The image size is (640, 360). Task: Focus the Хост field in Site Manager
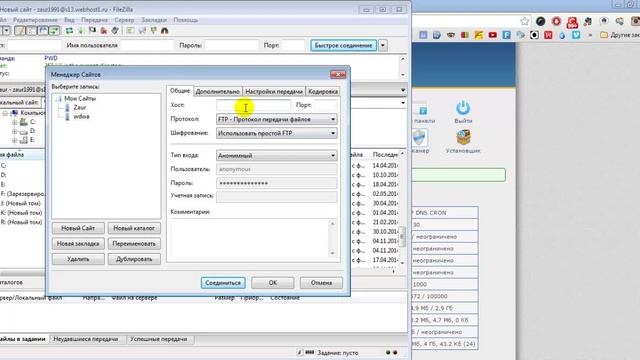(253, 105)
